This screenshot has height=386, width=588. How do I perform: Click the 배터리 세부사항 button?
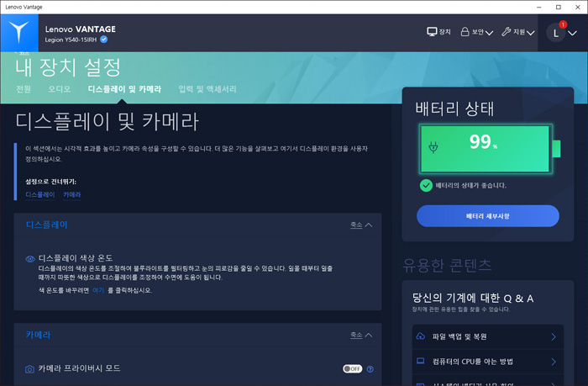click(x=488, y=216)
